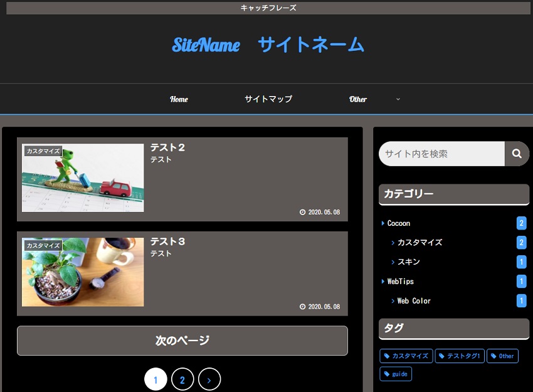Screen dimensions: 533x392
Task: Click count badge 2 beside カスタマイズ category
Action: coord(522,243)
